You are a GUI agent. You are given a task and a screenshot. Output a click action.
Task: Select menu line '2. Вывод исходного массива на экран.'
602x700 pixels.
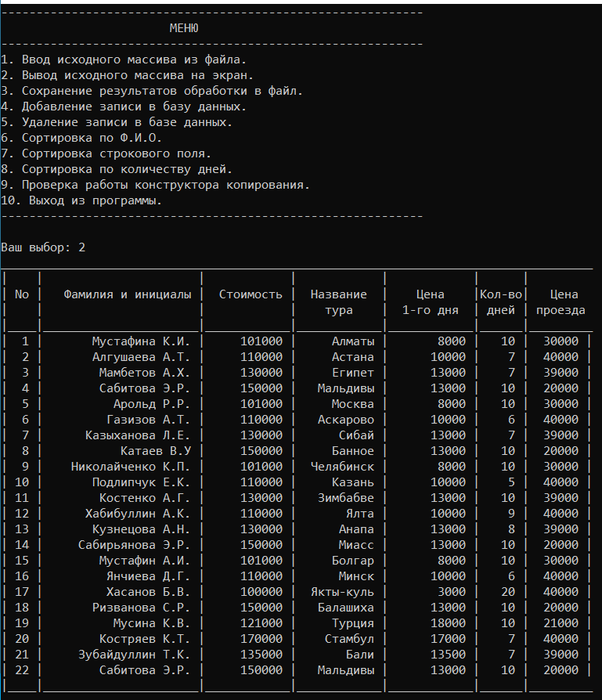(x=127, y=75)
